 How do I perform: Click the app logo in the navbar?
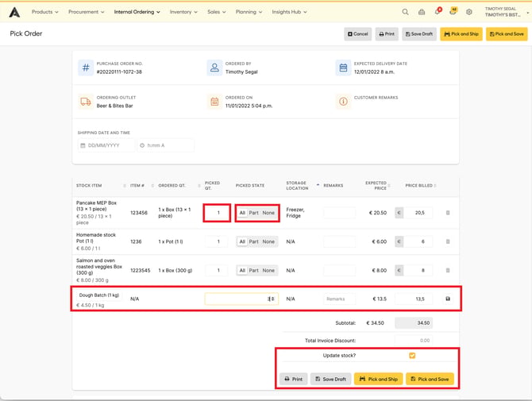(x=14, y=12)
